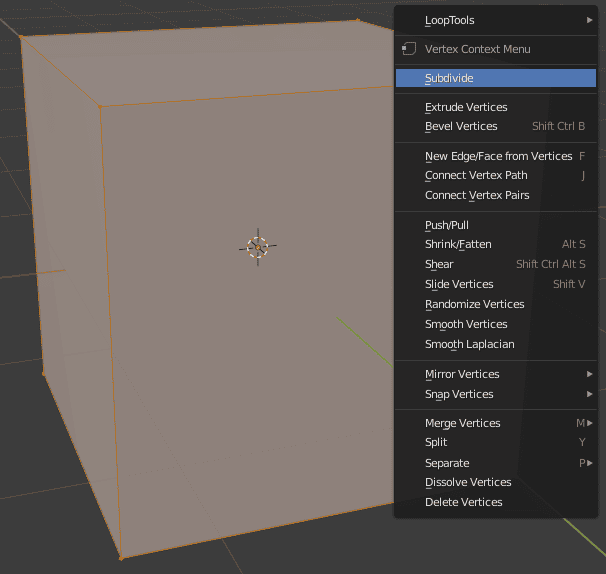Select Delete Vertices
The height and width of the screenshot is (574, 606).
tap(496, 502)
